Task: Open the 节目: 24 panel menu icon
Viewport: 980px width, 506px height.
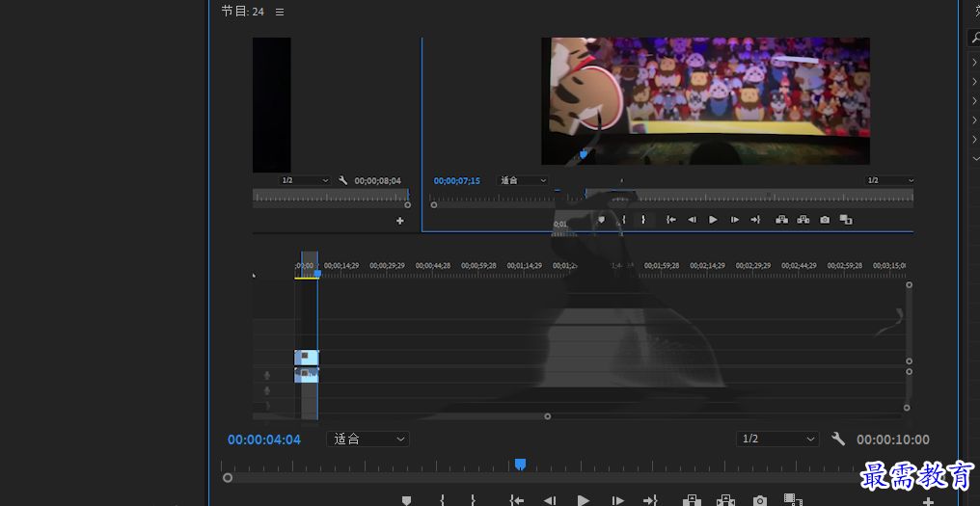Action: (x=280, y=12)
